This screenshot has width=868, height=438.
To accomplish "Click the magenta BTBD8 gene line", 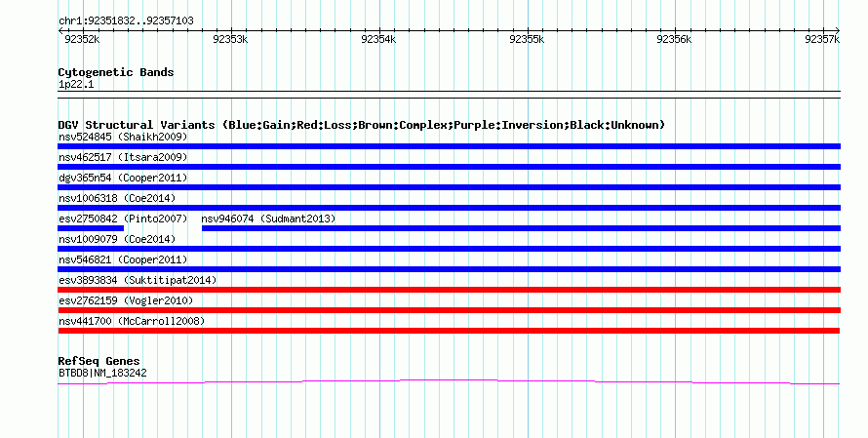I will click(449, 381).
